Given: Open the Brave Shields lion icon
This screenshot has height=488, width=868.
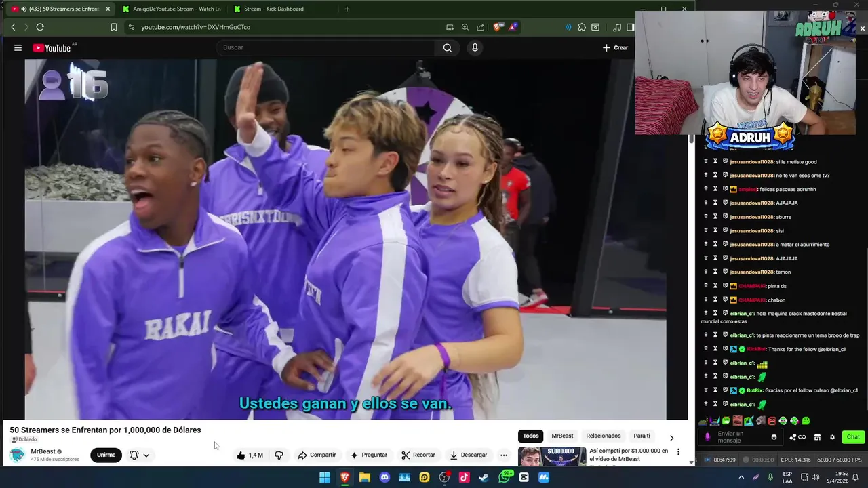Looking at the screenshot, I should (498, 27).
